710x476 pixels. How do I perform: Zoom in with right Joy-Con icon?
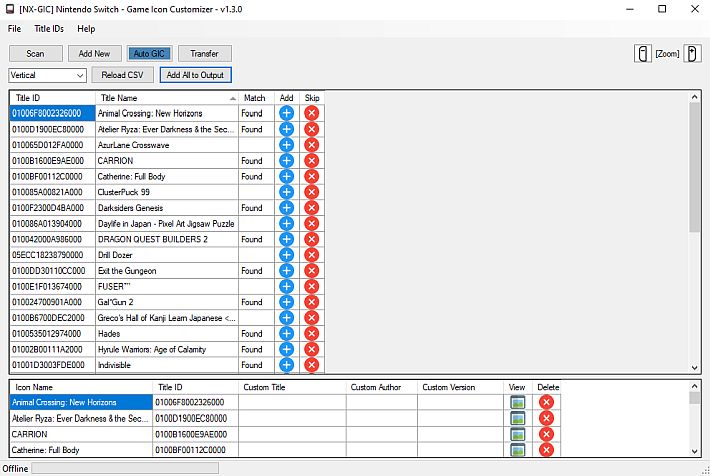[x=692, y=53]
